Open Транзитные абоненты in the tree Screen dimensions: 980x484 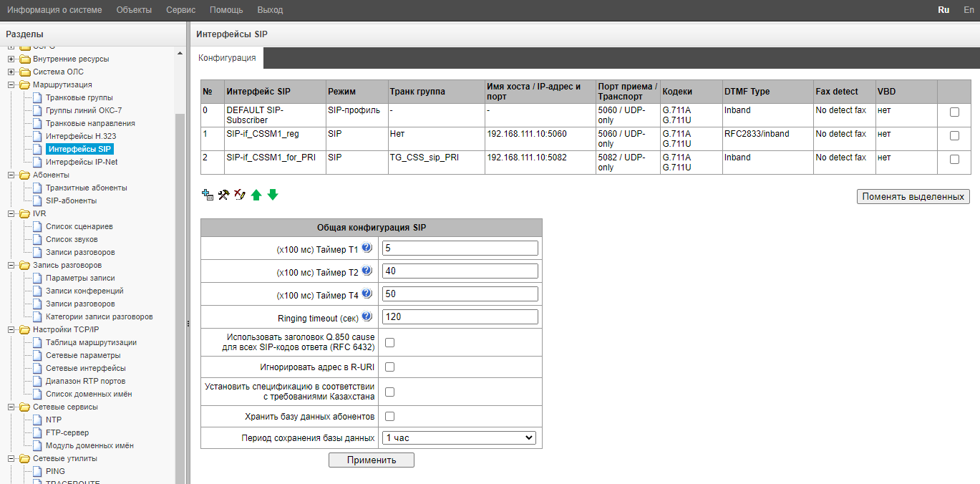tap(87, 188)
